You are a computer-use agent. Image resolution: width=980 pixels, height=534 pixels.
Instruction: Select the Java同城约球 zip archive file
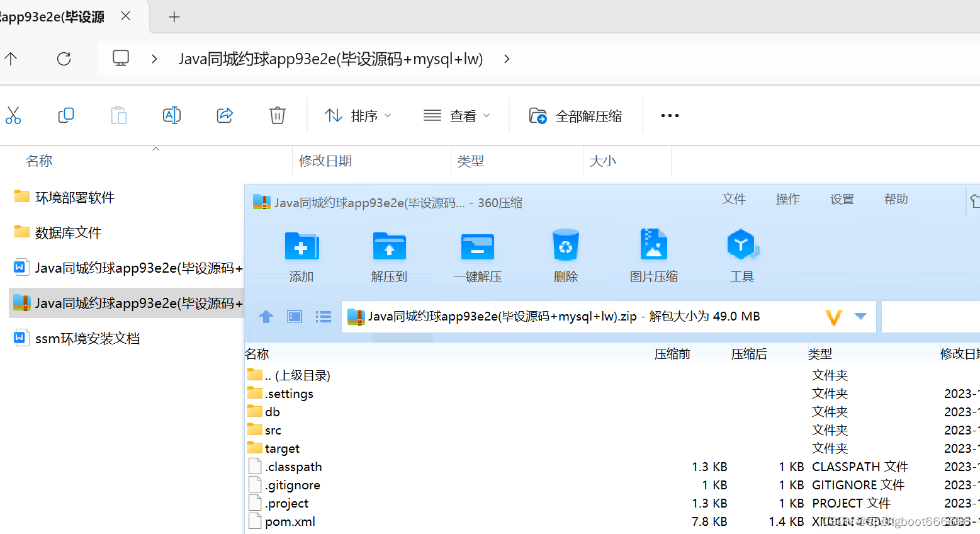coord(128,304)
